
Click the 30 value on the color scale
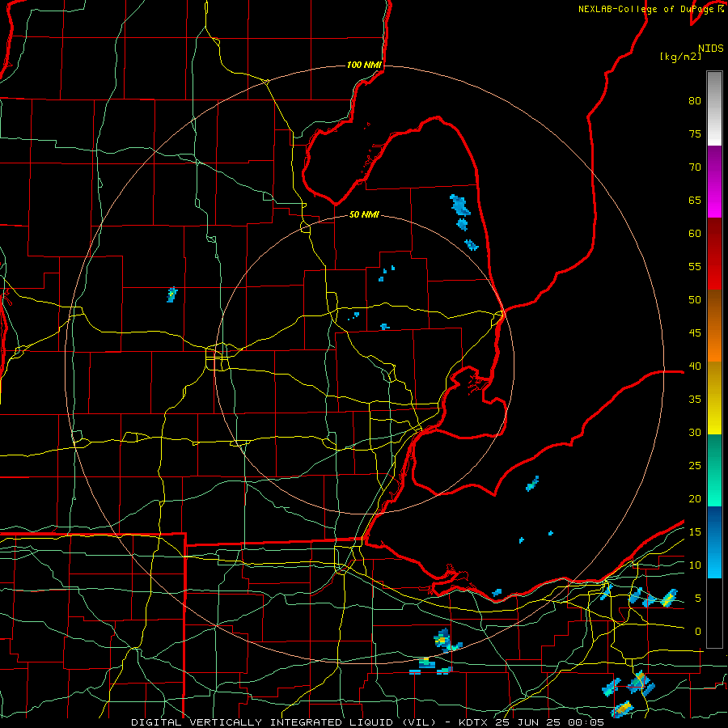click(x=695, y=433)
